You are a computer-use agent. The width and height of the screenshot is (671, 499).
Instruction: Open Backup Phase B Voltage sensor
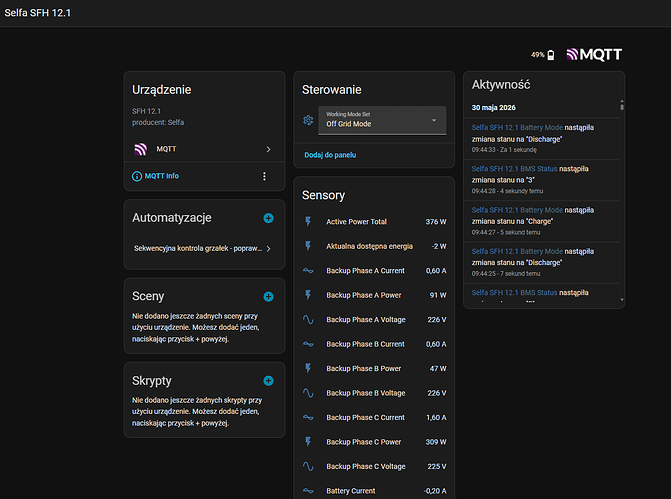click(x=374, y=393)
